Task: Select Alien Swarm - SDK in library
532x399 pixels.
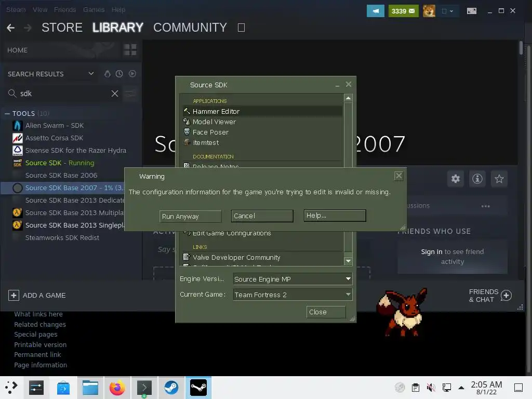Action: point(54,126)
